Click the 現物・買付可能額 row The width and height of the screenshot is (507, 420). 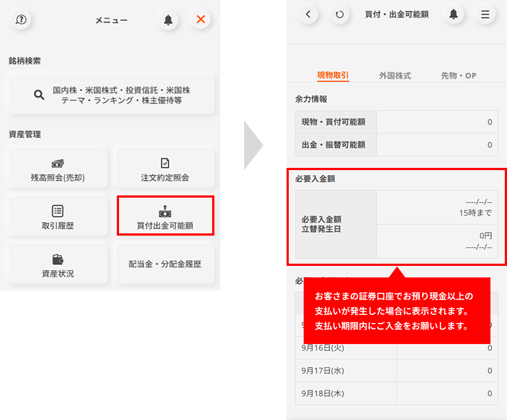pyautogui.click(x=396, y=122)
